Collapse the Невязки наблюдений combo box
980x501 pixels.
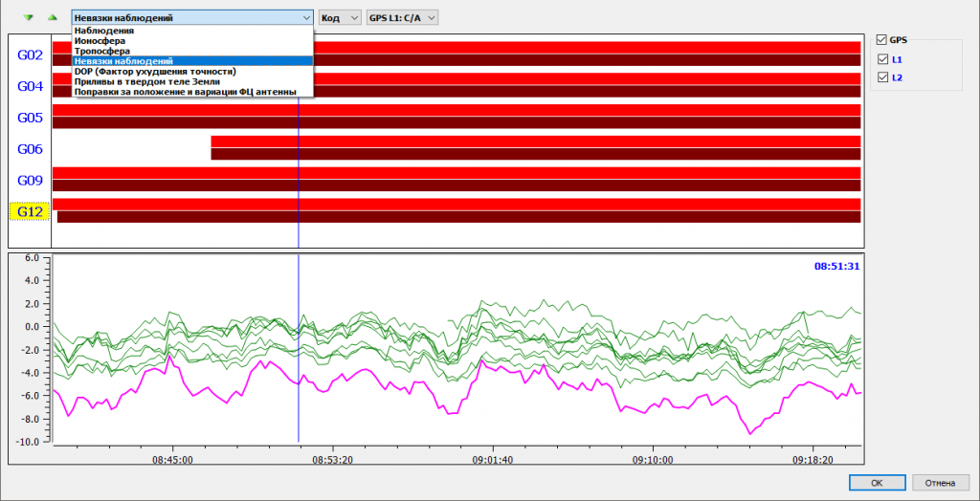pos(305,17)
